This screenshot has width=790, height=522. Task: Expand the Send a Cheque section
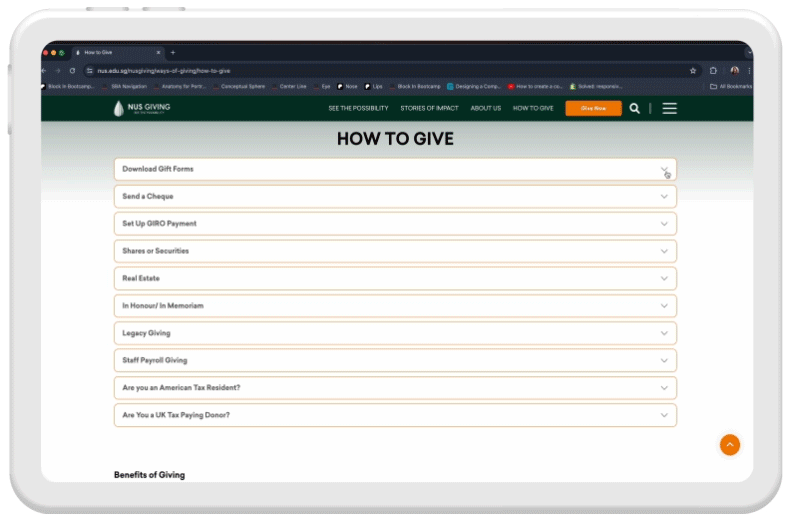point(395,197)
